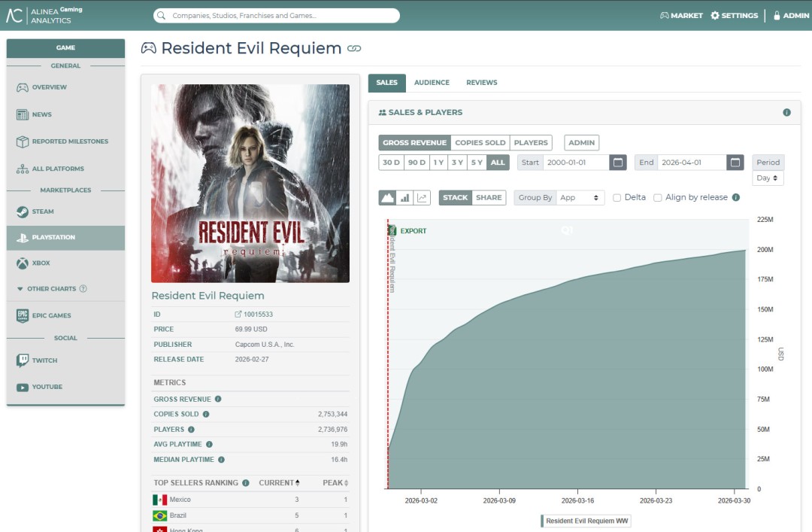Open the Period Day dropdown
812x532 pixels.
[x=768, y=178]
